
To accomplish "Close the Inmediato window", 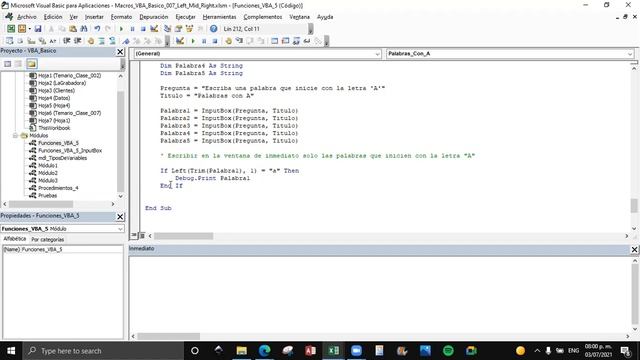I will (634, 249).
